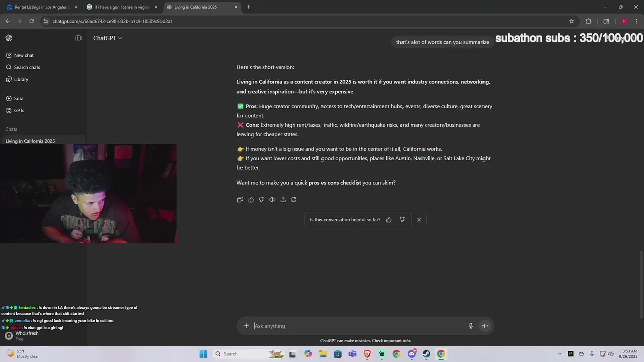Regenerate the response with retry icon
The height and width of the screenshot is (362, 644).
coord(294,200)
